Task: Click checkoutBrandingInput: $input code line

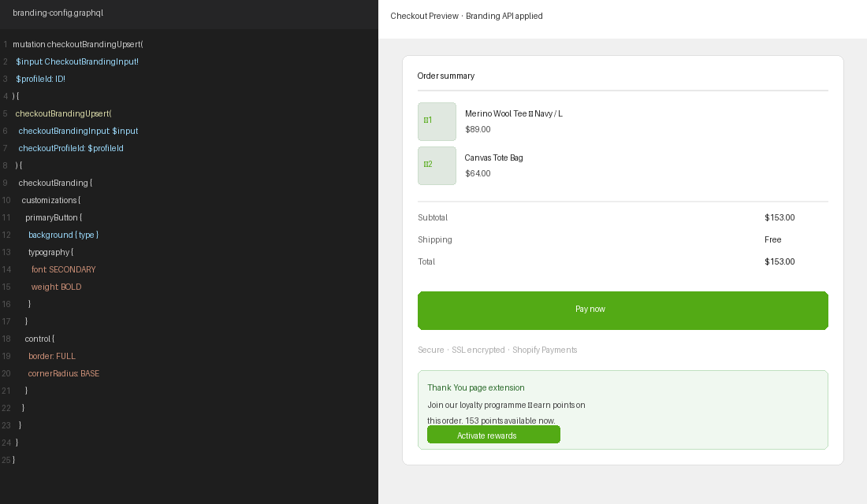Action: [x=79, y=131]
